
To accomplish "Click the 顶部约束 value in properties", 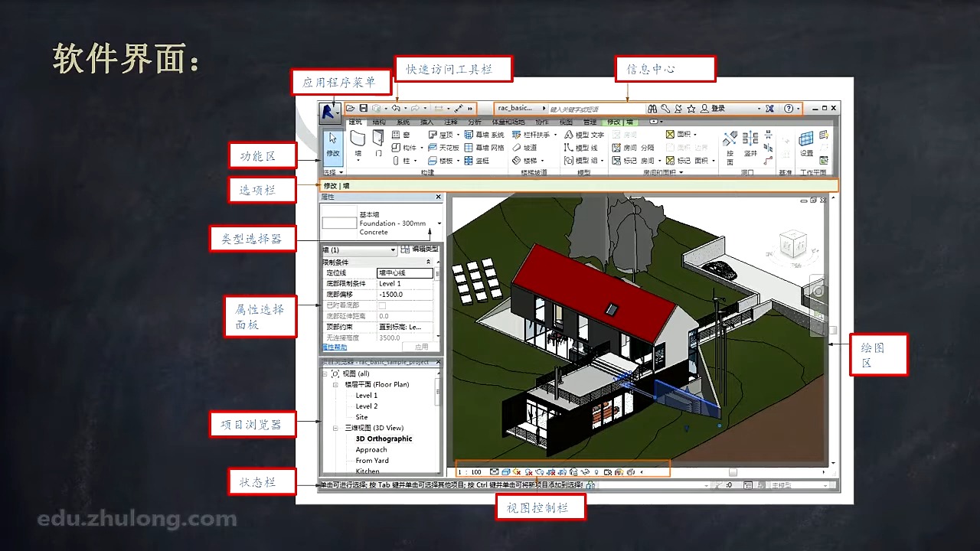I will [x=406, y=327].
